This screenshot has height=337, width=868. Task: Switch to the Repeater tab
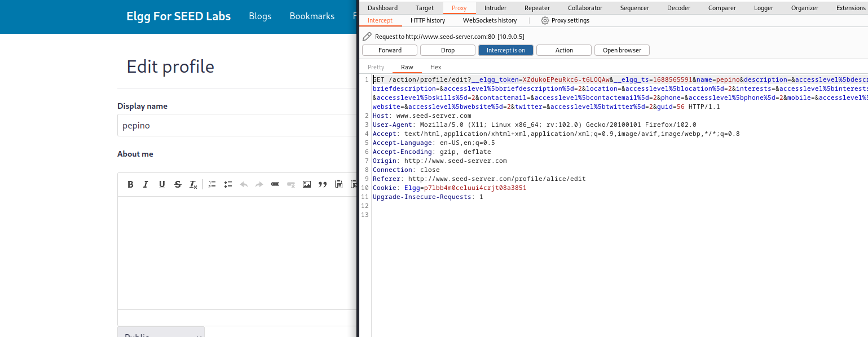[x=537, y=8]
